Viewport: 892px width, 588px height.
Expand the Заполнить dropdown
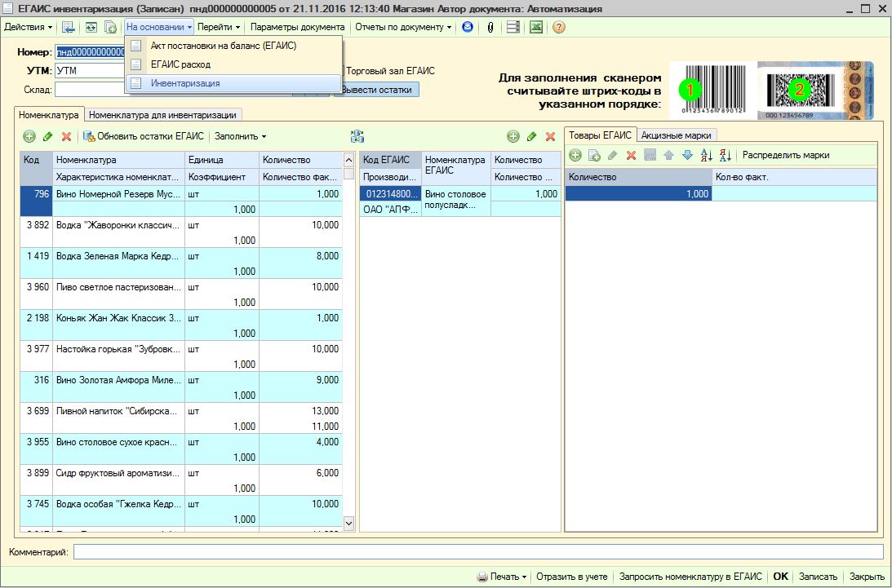pyautogui.click(x=241, y=136)
